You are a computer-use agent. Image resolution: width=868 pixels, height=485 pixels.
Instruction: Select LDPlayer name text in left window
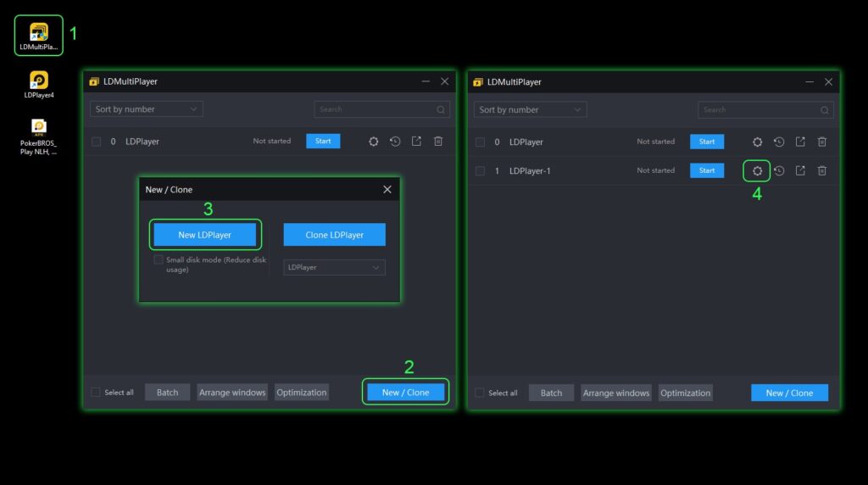(142, 142)
